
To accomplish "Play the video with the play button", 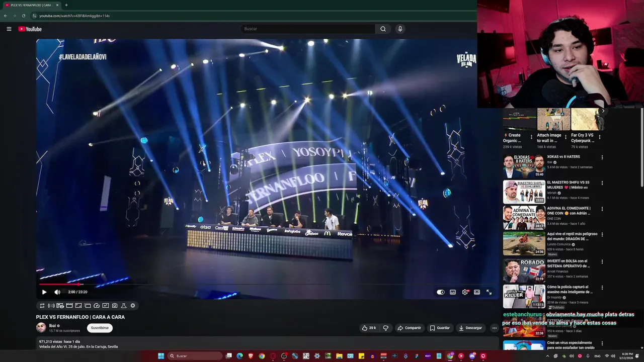I will pyautogui.click(x=44, y=292).
